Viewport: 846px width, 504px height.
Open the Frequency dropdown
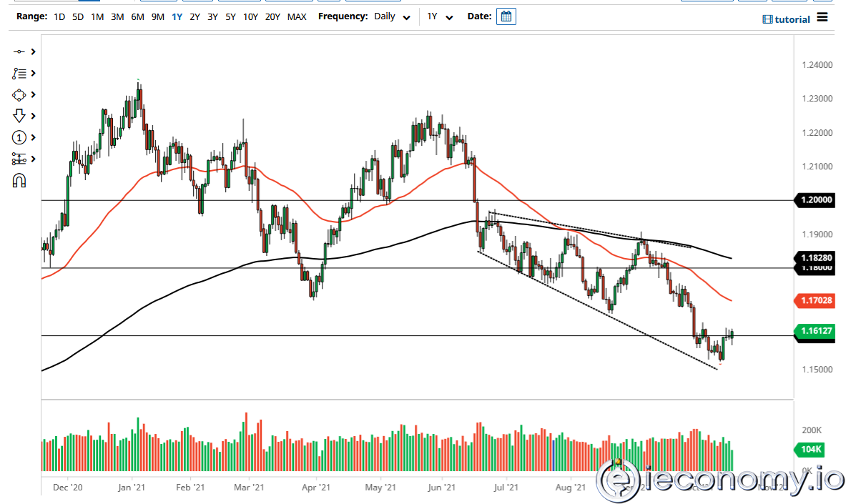(391, 16)
